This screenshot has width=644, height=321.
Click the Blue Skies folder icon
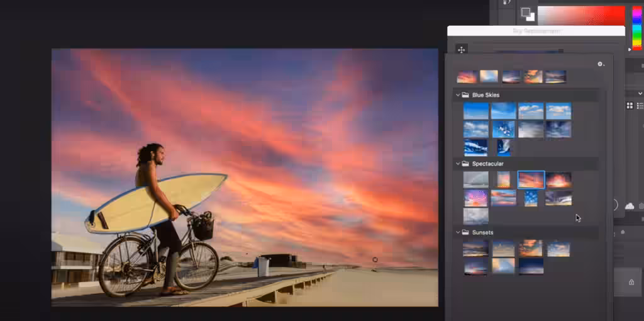465,95
